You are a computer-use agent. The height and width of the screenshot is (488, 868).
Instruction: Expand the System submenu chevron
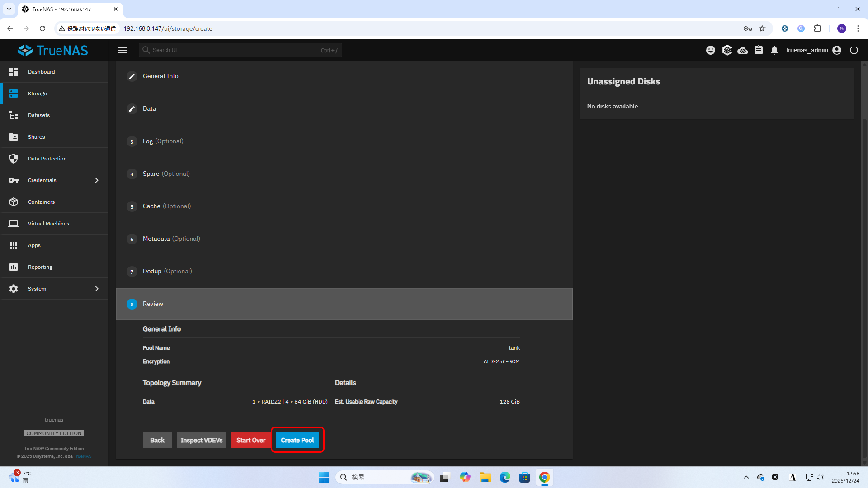(x=97, y=289)
